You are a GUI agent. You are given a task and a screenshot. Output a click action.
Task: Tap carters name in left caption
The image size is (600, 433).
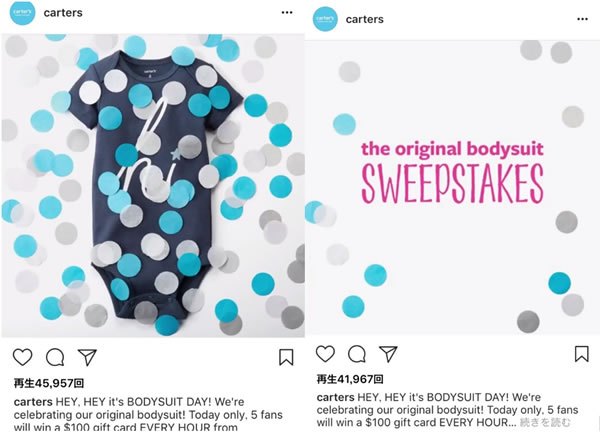[x=33, y=402]
